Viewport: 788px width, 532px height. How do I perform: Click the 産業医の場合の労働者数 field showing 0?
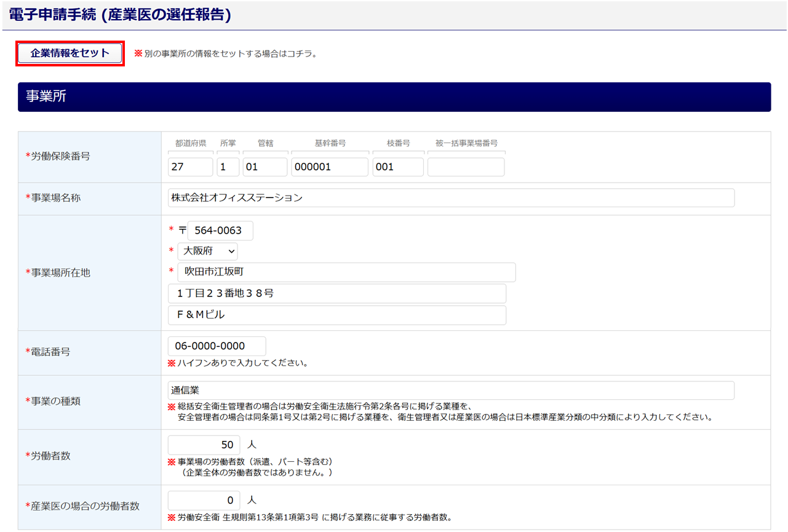tap(204, 500)
